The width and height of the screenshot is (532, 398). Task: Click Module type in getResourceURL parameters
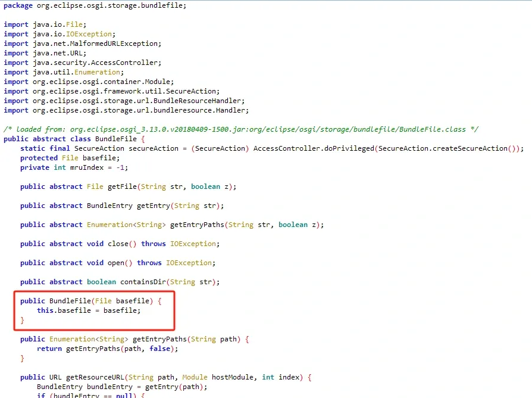click(x=195, y=377)
